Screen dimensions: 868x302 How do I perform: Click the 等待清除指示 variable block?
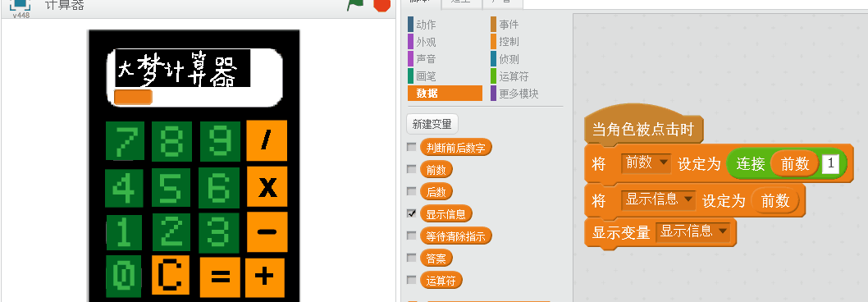[455, 236]
